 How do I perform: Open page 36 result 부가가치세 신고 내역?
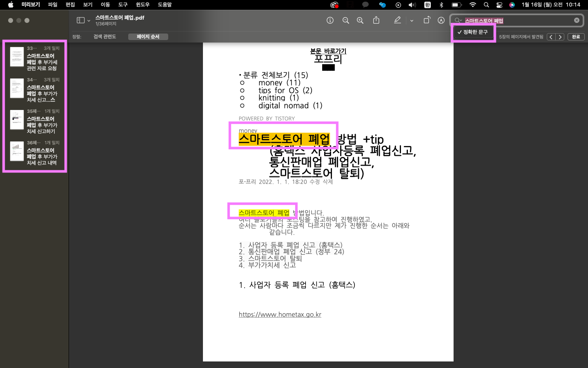pyautogui.click(x=35, y=153)
